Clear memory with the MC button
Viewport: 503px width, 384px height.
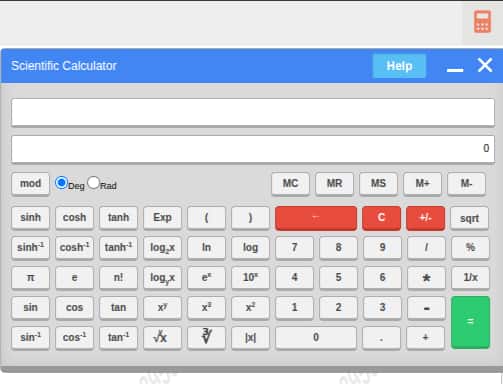click(290, 184)
